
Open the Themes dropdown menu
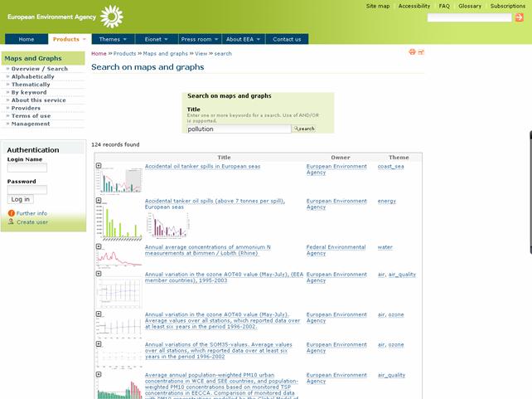pyautogui.click(x=113, y=39)
